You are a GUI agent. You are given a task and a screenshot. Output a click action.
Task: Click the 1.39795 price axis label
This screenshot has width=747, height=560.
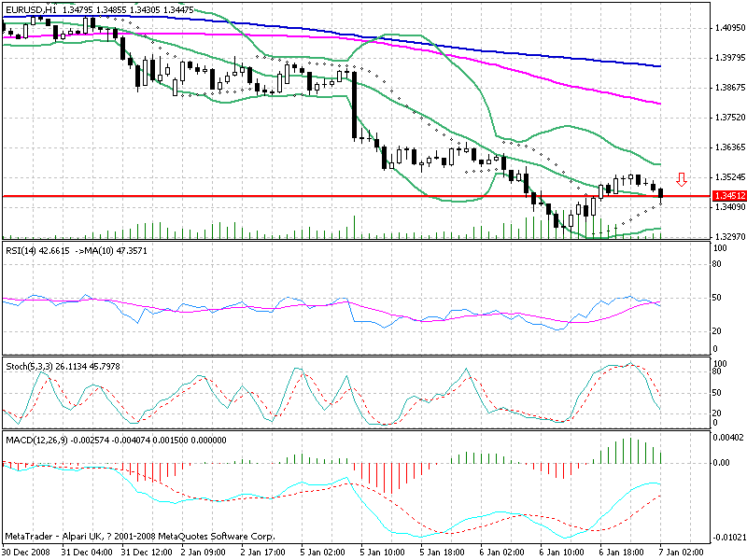point(730,58)
